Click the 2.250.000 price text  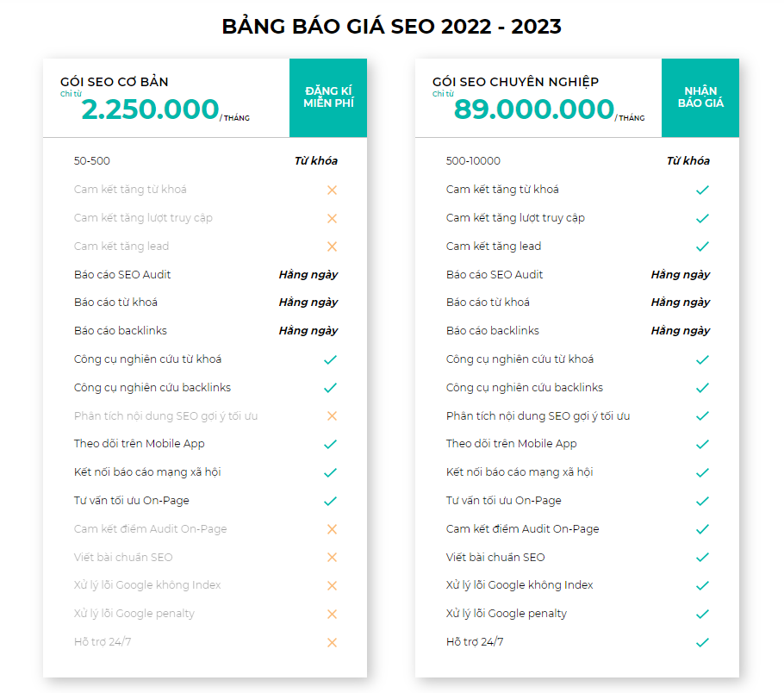click(150, 110)
